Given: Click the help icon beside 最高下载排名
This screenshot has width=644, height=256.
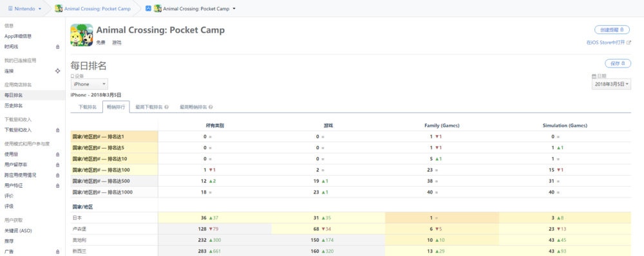Looking at the screenshot, I should [x=167, y=107].
